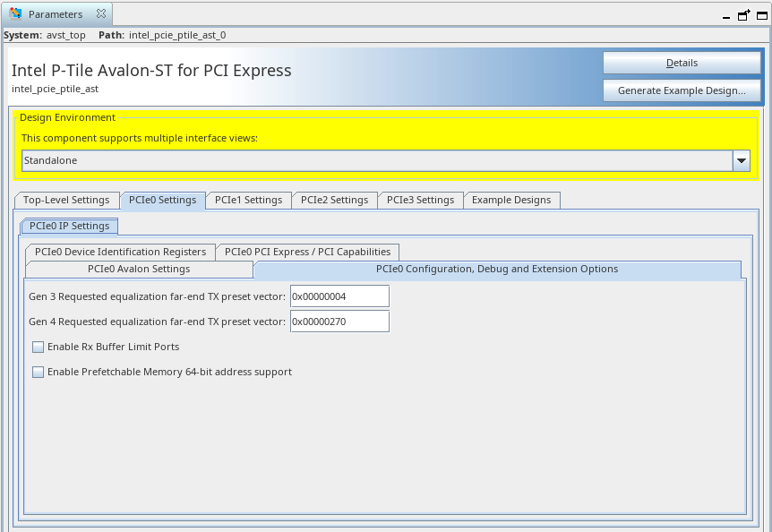Click Generate Example Design button

682,90
